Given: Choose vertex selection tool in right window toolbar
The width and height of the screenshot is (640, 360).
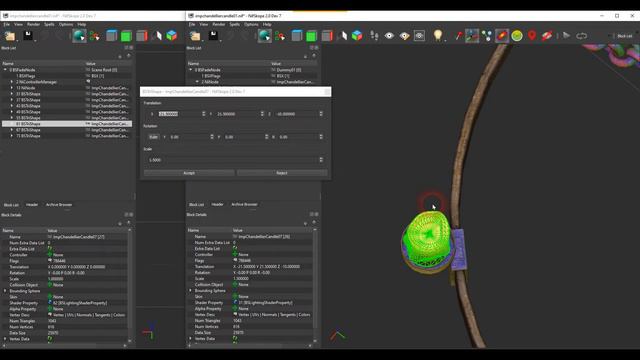Looking at the screenshot, I should (x=280, y=36).
